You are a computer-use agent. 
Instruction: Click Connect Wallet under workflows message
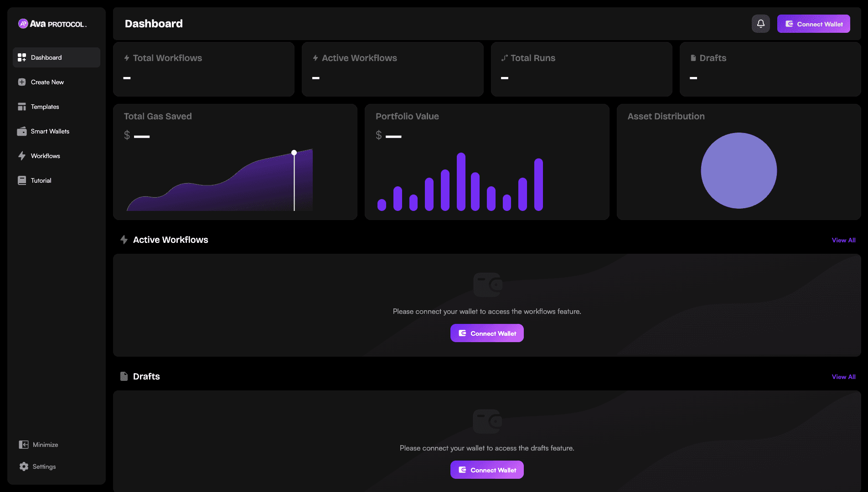point(487,333)
